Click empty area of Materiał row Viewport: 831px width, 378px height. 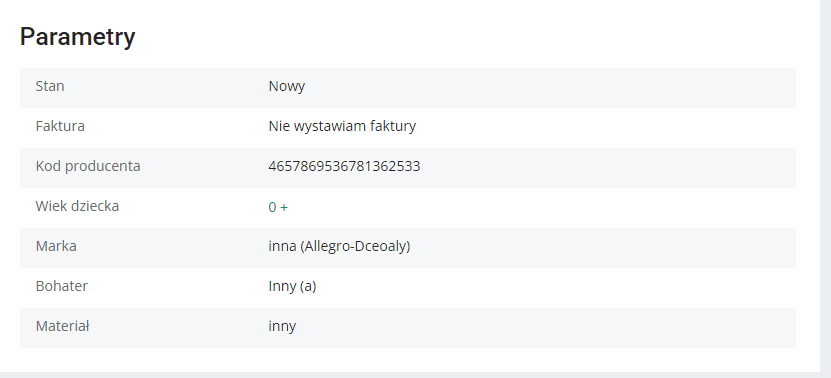pyautogui.click(x=546, y=328)
